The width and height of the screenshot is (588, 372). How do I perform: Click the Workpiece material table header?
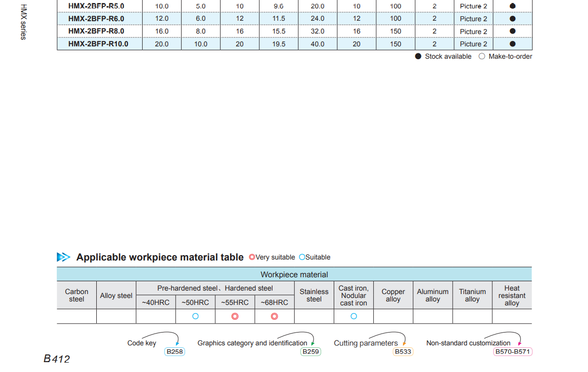tap(294, 274)
